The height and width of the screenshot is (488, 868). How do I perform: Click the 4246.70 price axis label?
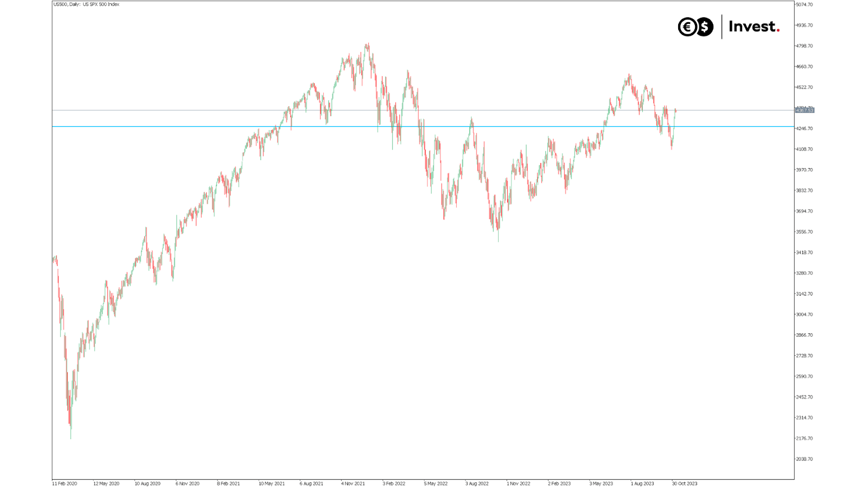coord(804,129)
